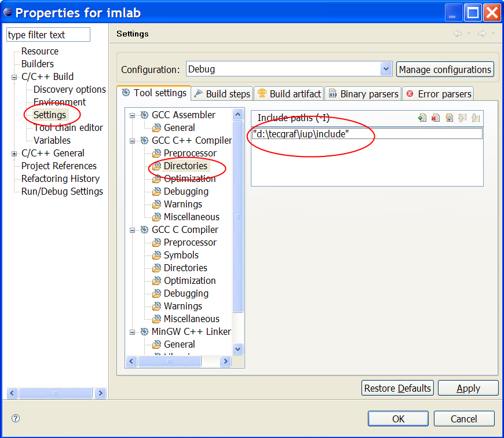
Task: Select Directories under GCC C Compiler
Action: pyautogui.click(x=185, y=268)
